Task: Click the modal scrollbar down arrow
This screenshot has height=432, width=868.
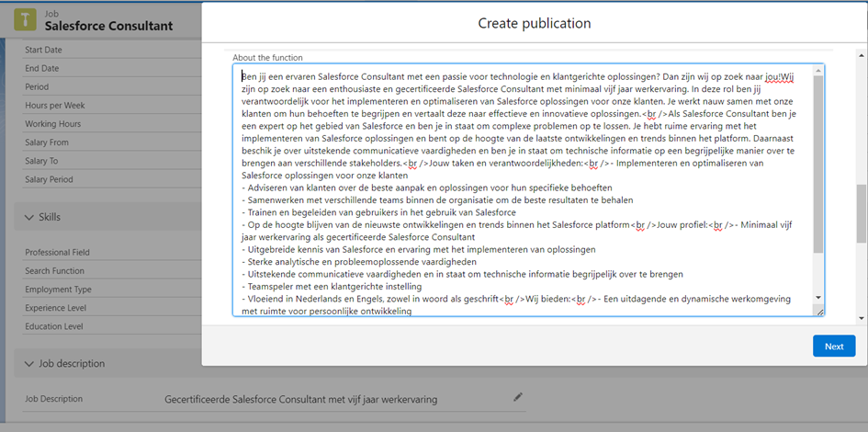Action: click(861, 318)
